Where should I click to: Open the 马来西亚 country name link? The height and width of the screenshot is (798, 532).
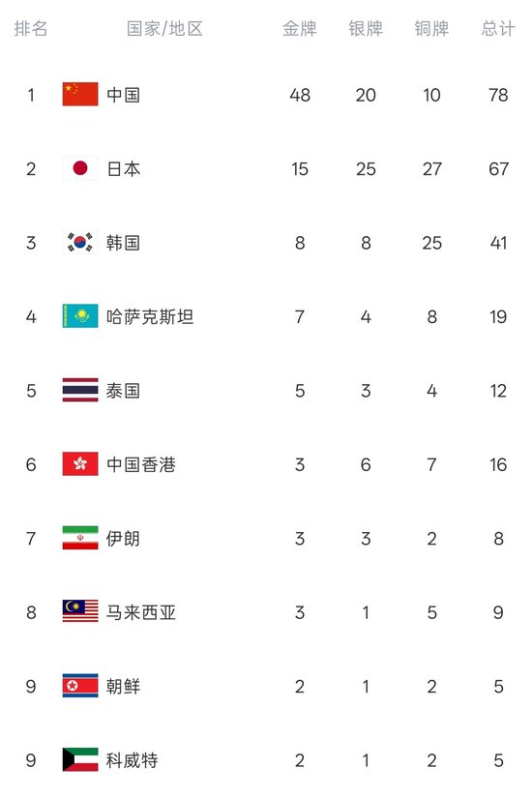(x=141, y=612)
